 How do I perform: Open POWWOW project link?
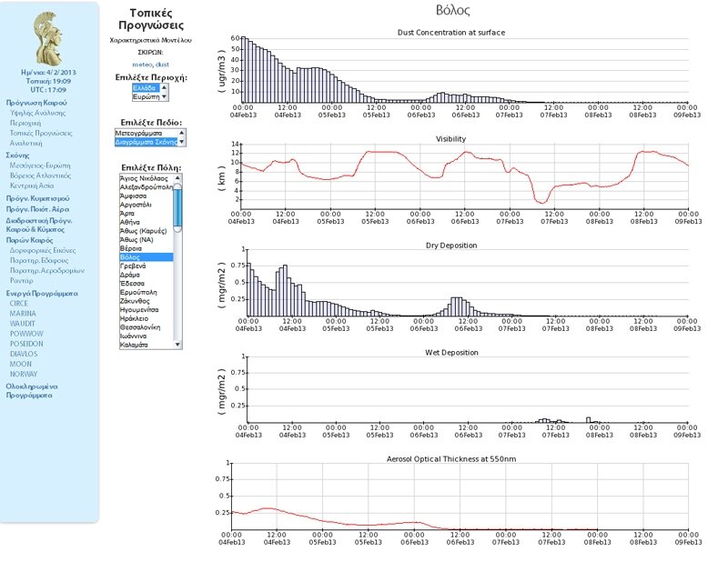tap(26, 334)
